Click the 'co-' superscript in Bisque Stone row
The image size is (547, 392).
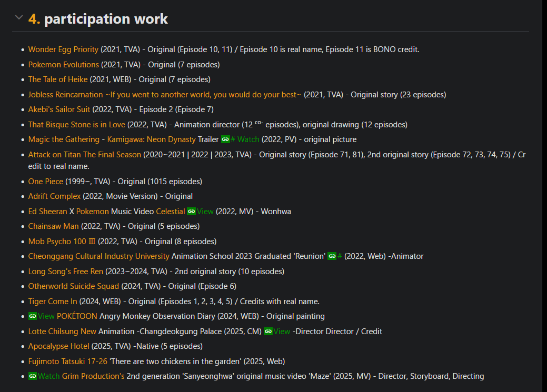[259, 123]
